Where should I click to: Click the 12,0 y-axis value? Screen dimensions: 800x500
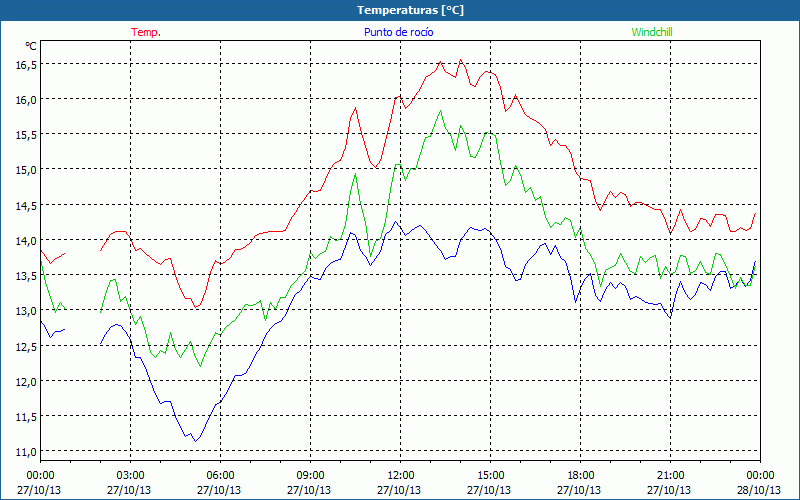pyautogui.click(x=26, y=382)
